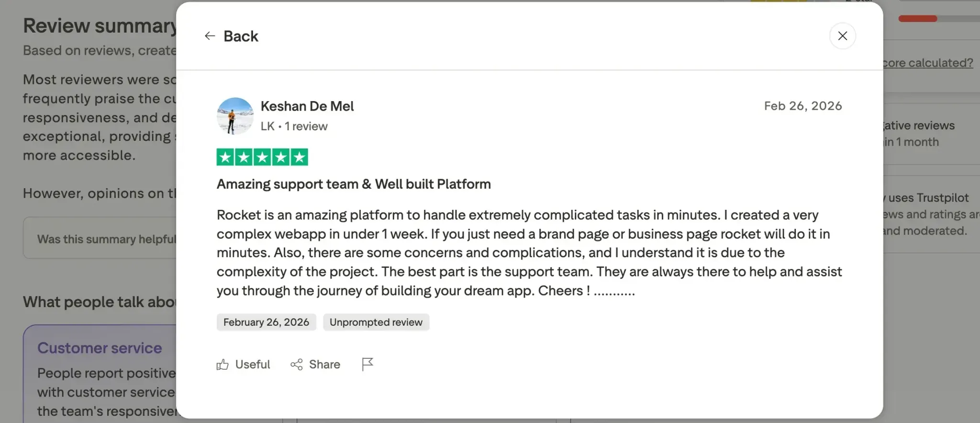This screenshot has width=980, height=423.
Task: Click the reviewer name Keshan De Mel
Action: (307, 106)
